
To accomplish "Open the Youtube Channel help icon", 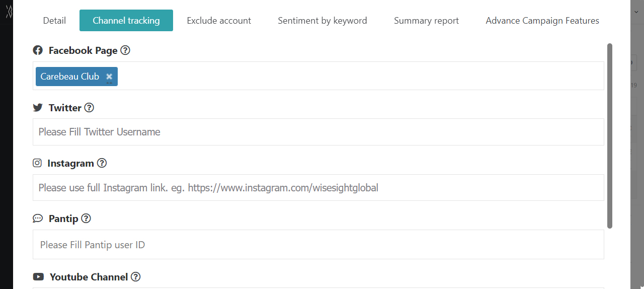I will point(135,277).
